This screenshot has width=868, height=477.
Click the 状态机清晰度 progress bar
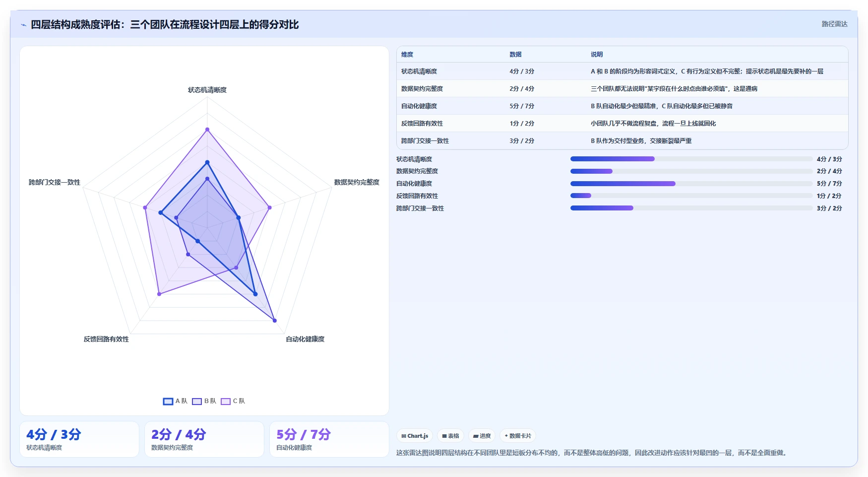pyautogui.click(x=691, y=159)
